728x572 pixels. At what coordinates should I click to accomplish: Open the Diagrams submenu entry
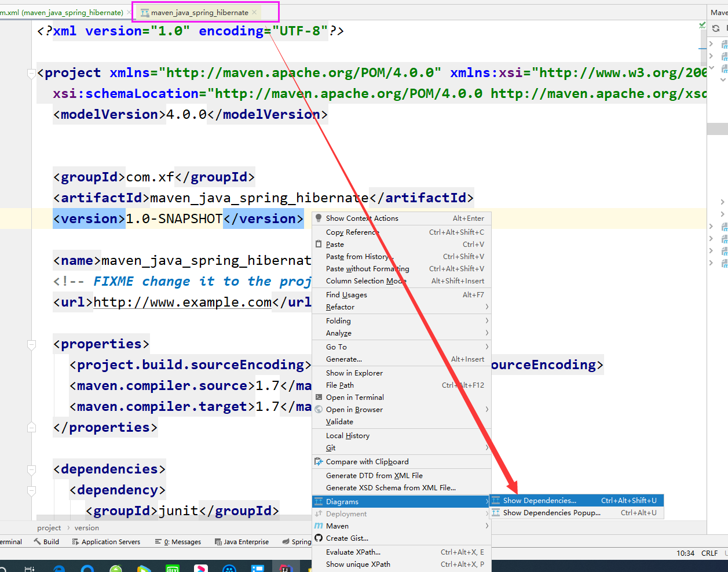click(x=401, y=502)
